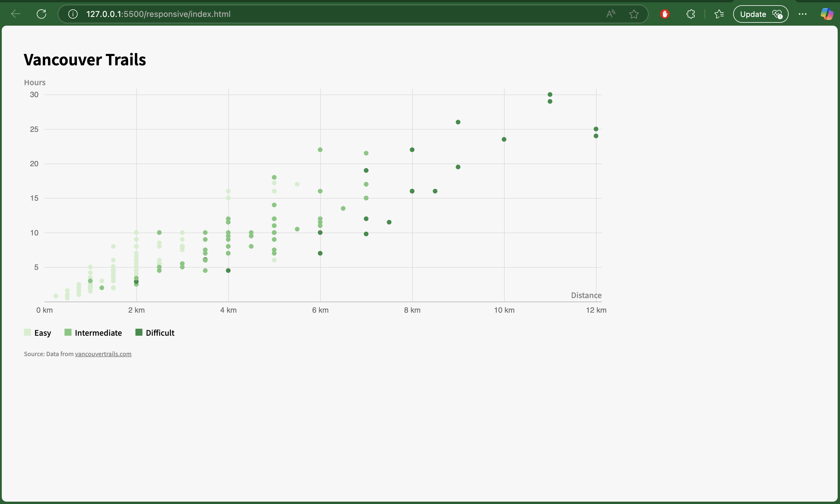This screenshot has width=840, height=504.
Task: Open the Extensions puzzle icon
Action: pos(691,14)
